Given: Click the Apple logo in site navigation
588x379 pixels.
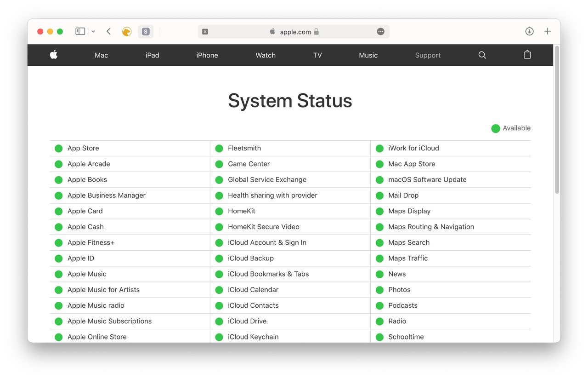Looking at the screenshot, I should (x=54, y=55).
